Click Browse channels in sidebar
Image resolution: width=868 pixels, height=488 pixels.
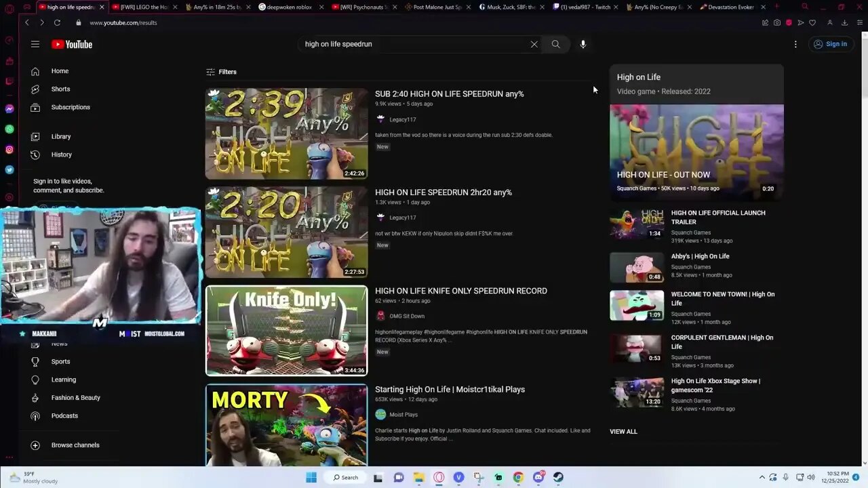[75, 445]
